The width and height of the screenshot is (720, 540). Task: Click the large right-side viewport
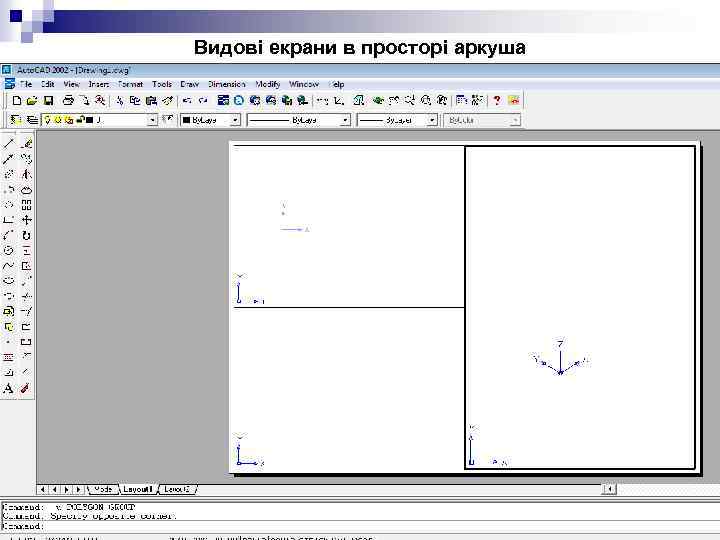pos(580,307)
